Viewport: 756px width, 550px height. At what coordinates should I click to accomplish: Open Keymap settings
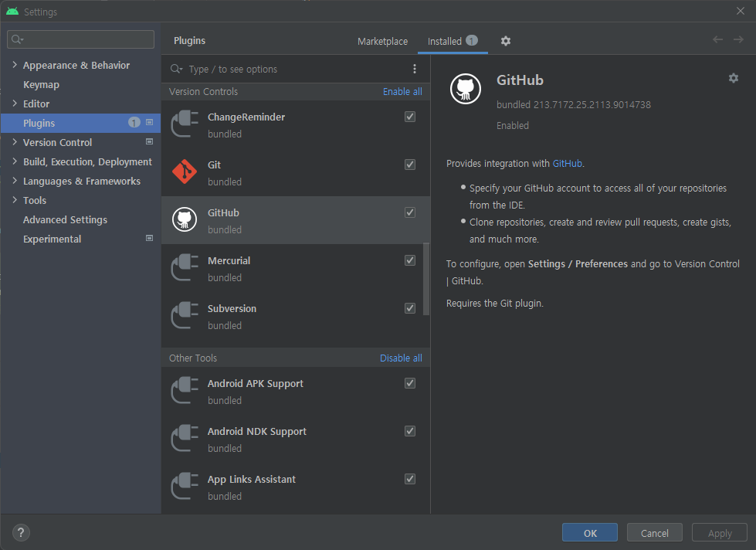[x=42, y=84]
